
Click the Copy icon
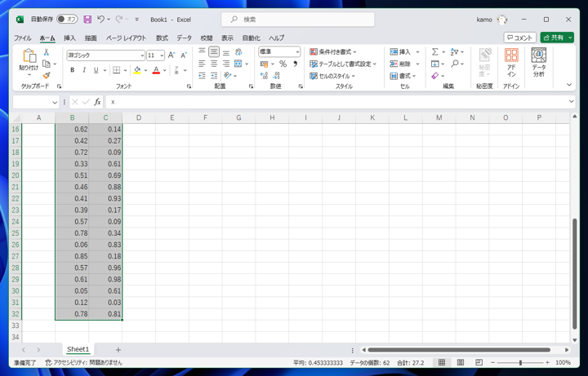tap(47, 64)
